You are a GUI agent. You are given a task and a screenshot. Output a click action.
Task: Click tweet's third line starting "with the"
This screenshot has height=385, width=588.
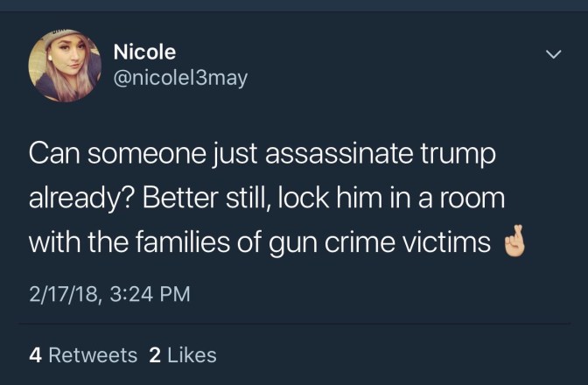(259, 242)
